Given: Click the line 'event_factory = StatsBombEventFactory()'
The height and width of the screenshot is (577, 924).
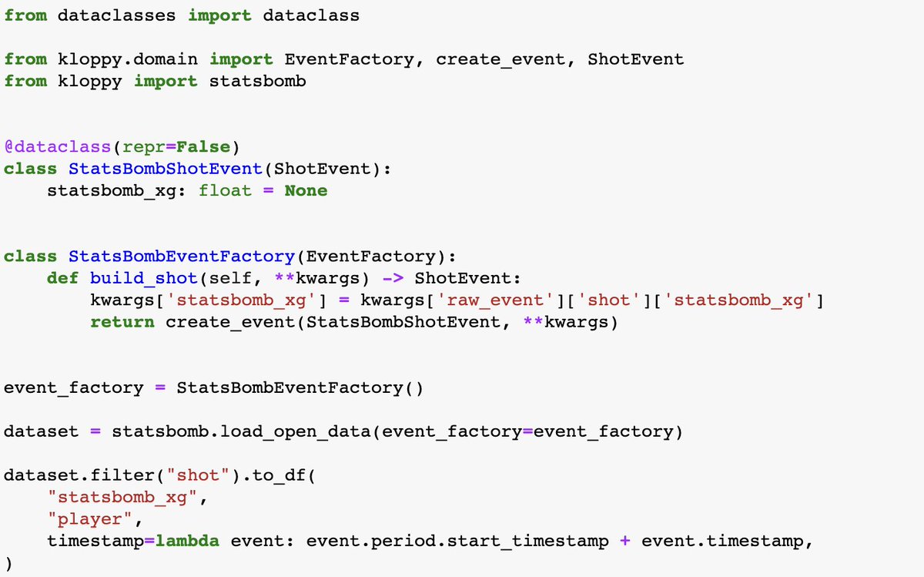Looking at the screenshot, I should [213, 387].
